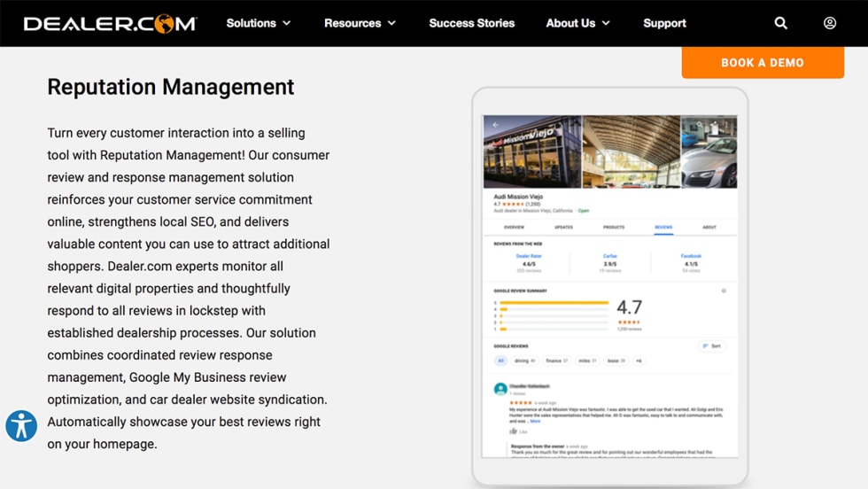This screenshot has width=868, height=489.
Task: Click the thumbs-up Like icon on the review
Action: 513,431
